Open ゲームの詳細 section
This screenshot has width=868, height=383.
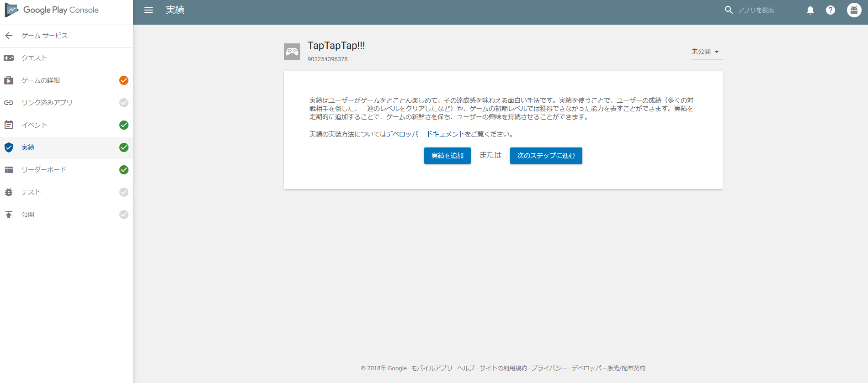point(66,80)
